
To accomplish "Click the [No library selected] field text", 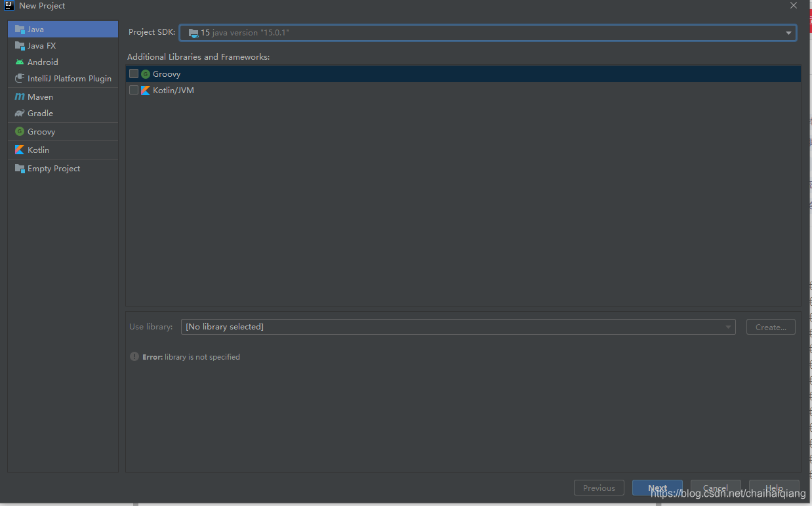I will (x=224, y=327).
